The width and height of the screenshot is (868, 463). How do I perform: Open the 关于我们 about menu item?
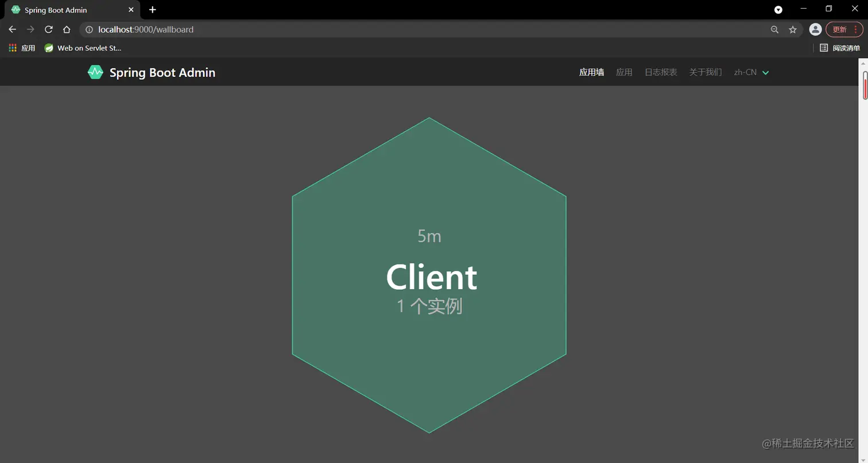(x=706, y=72)
